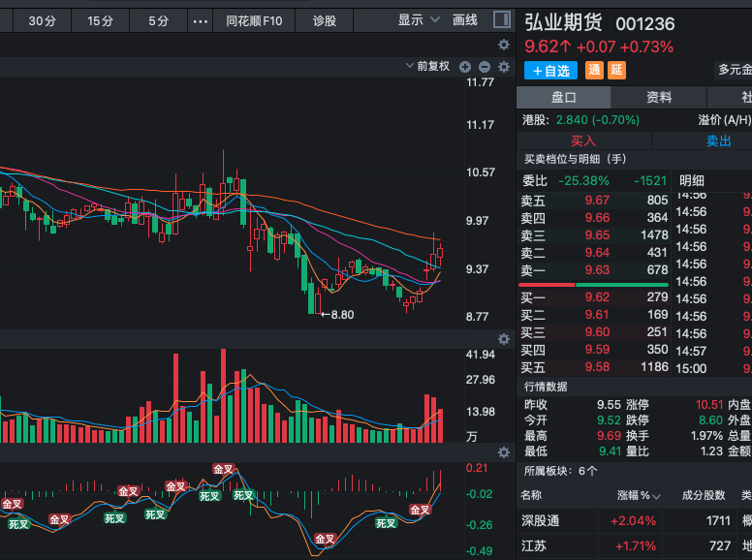Click the 最高 value 9.69
The height and width of the screenshot is (560, 752).
coord(610,436)
